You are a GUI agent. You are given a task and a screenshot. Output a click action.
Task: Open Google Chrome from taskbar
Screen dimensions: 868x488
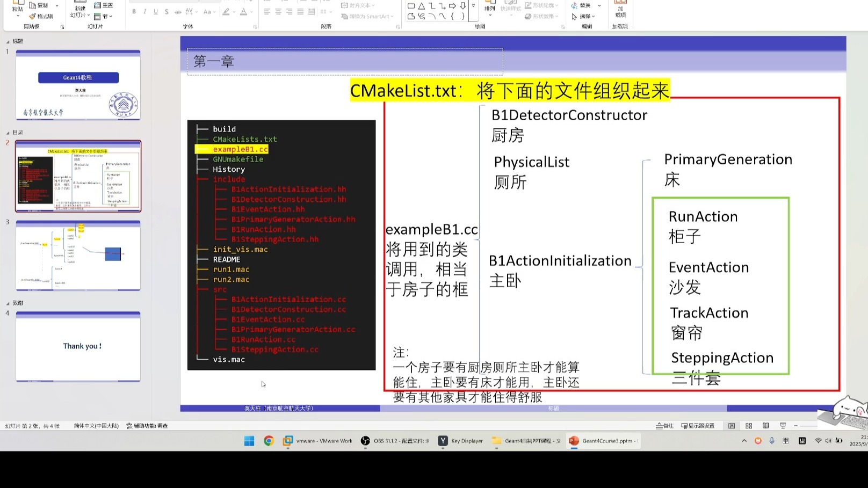[x=269, y=441]
